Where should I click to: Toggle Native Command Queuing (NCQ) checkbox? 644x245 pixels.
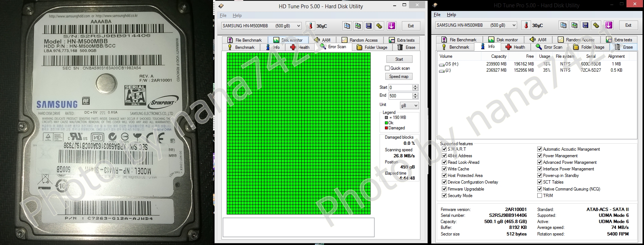pyautogui.click(x=539, y=189)
